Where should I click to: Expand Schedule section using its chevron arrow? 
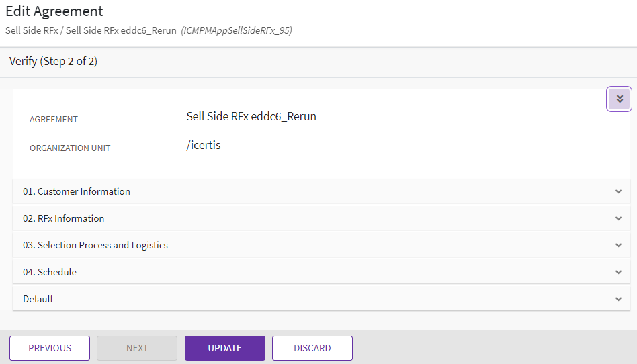tap(618, 272)
